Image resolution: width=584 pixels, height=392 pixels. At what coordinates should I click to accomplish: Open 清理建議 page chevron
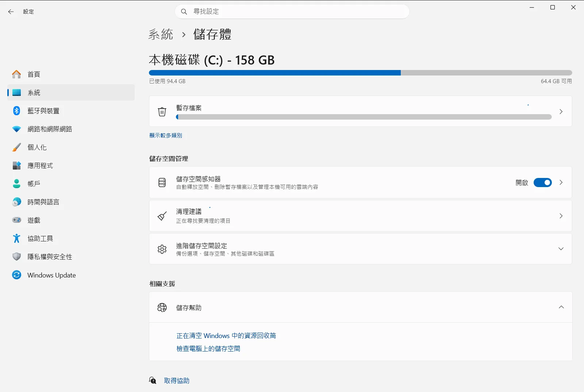point(561,216)
